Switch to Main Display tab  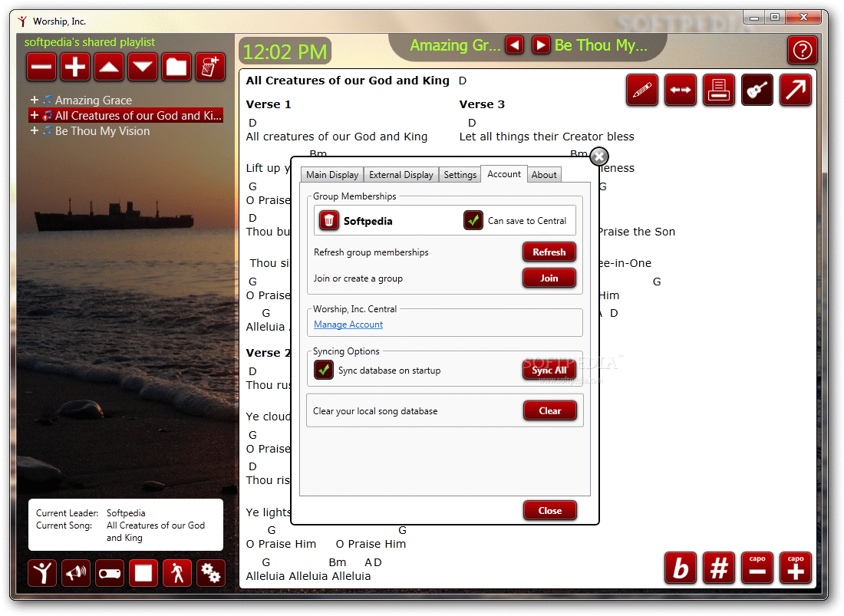tap(332, 175)
